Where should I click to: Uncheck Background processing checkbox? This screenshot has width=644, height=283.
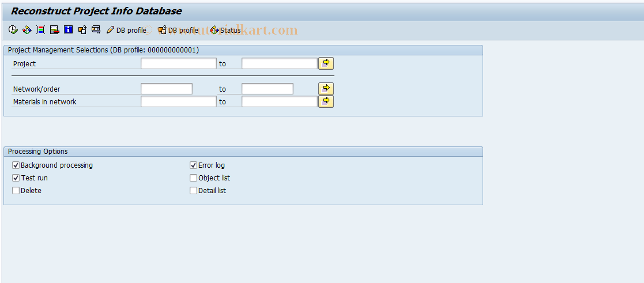16,165
